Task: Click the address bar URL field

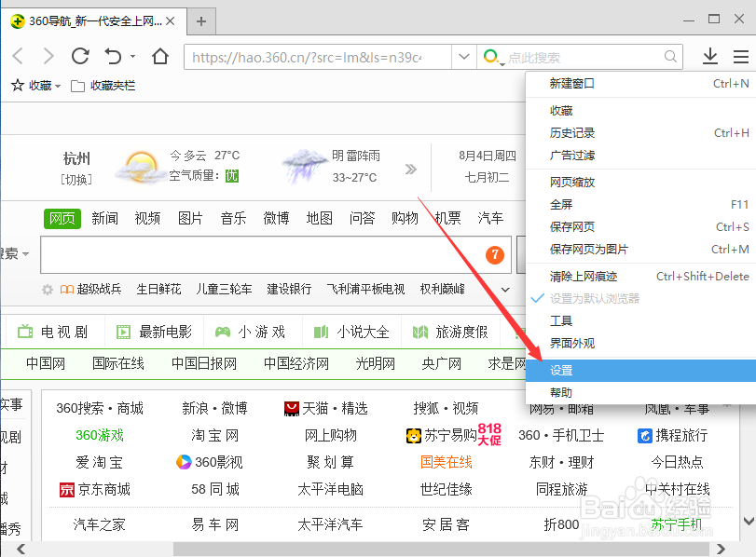Action: pos(317,57)
